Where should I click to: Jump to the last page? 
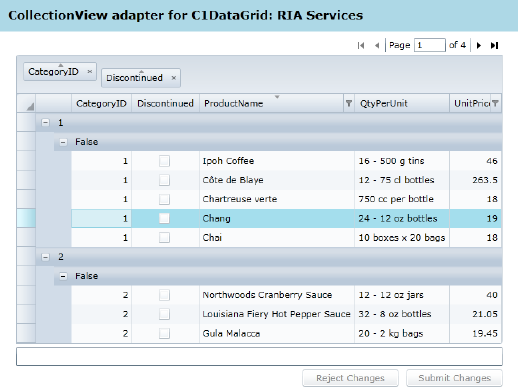click(x=494, y=45)
